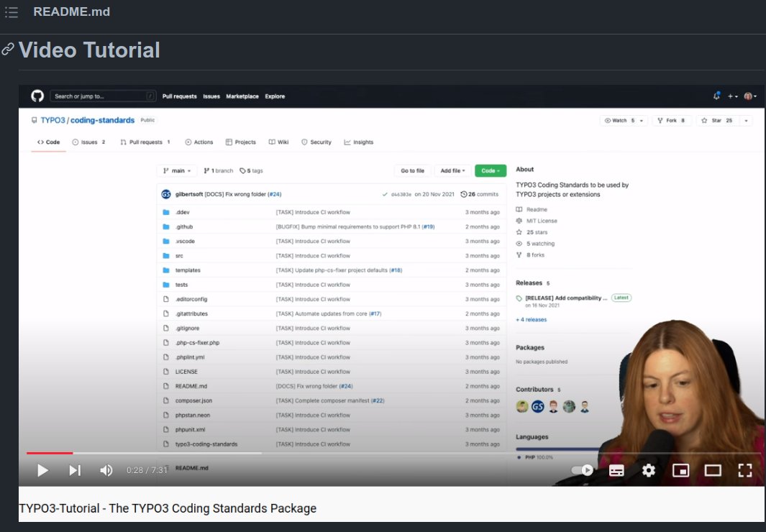The height and width of the screenshot is (532, 766).
Task: Open the tests folder
Action: tap(181, 285)
